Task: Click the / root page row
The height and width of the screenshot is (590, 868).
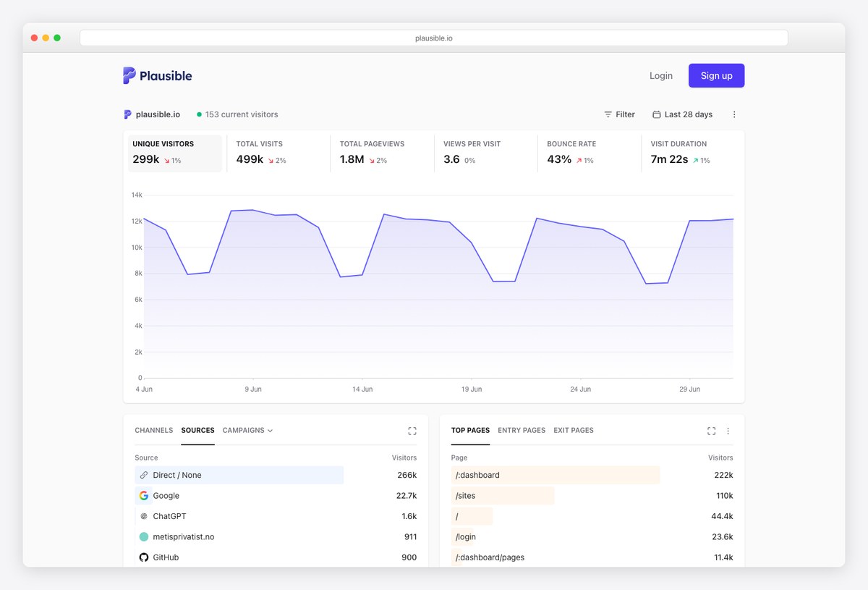Action: click(592, 516)
